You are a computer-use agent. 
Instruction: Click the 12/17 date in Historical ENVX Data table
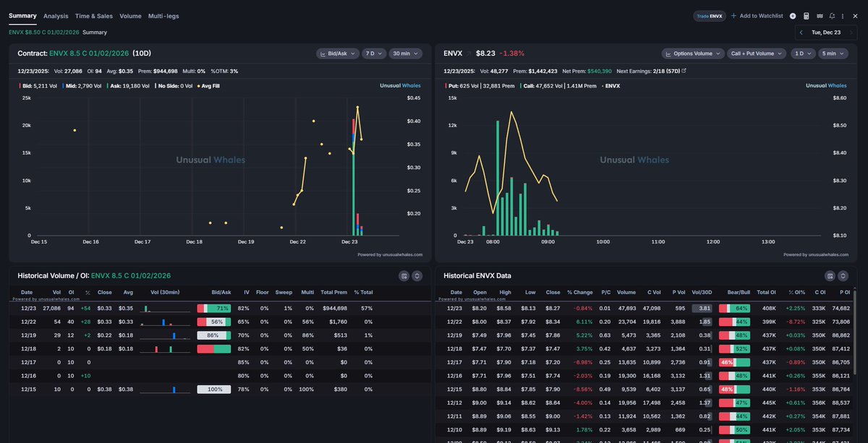click(x=453, y=362)
